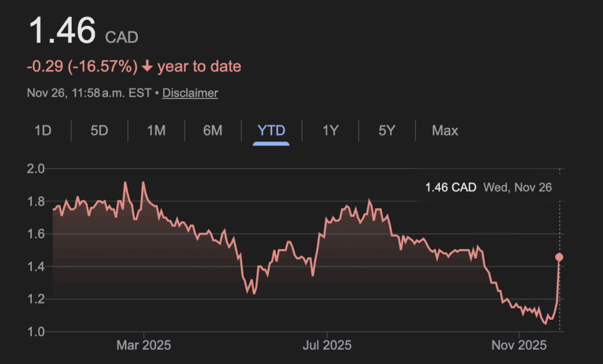Click the CAD currency label
Screen dimensions: 603x364
click(x=121, y=38)
